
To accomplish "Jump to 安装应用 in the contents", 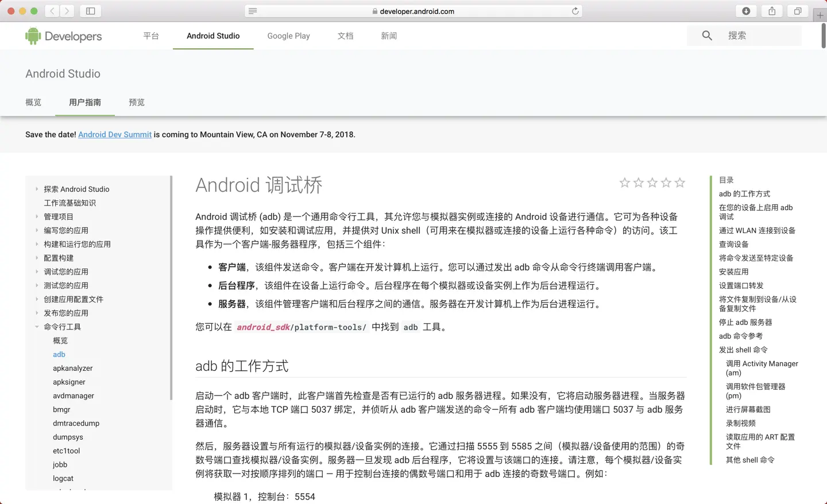I will tap(734, 272).
